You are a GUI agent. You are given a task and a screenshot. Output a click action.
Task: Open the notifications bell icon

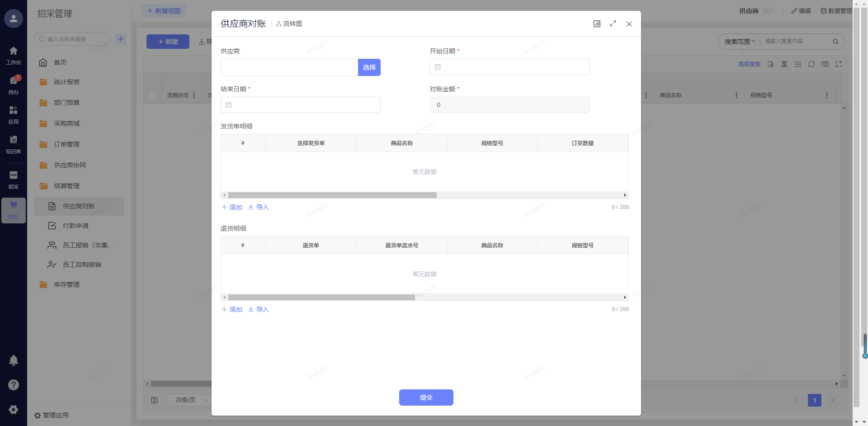(x=14, y=360)
